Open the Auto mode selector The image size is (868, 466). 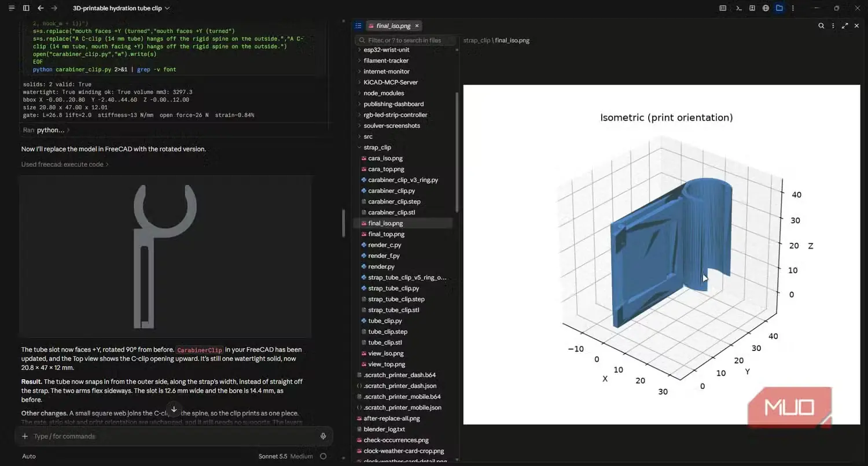coord(29,456)
